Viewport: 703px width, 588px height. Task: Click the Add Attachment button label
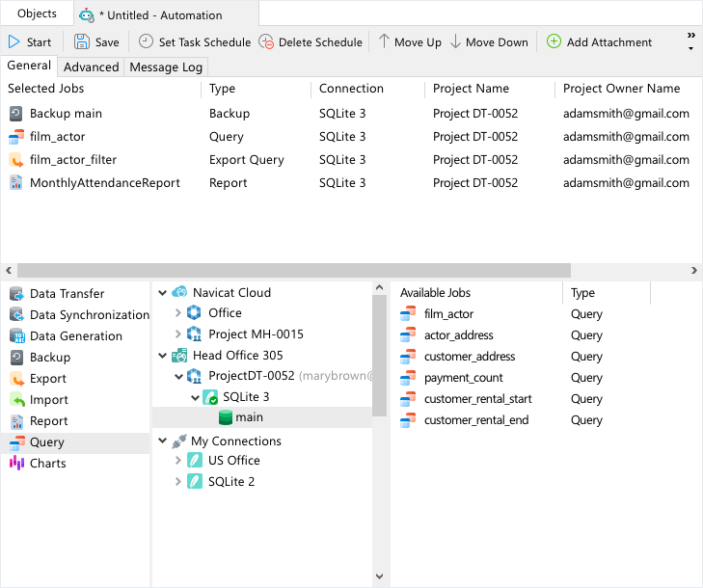[x=609, y=42]
